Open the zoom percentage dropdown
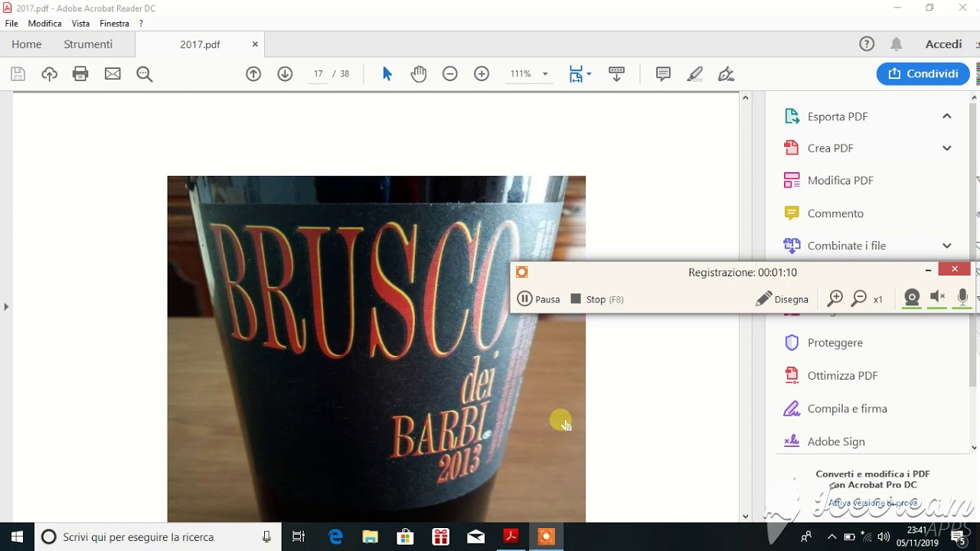The width and height of the screenshot is (980, 551). tap(545, 74)
